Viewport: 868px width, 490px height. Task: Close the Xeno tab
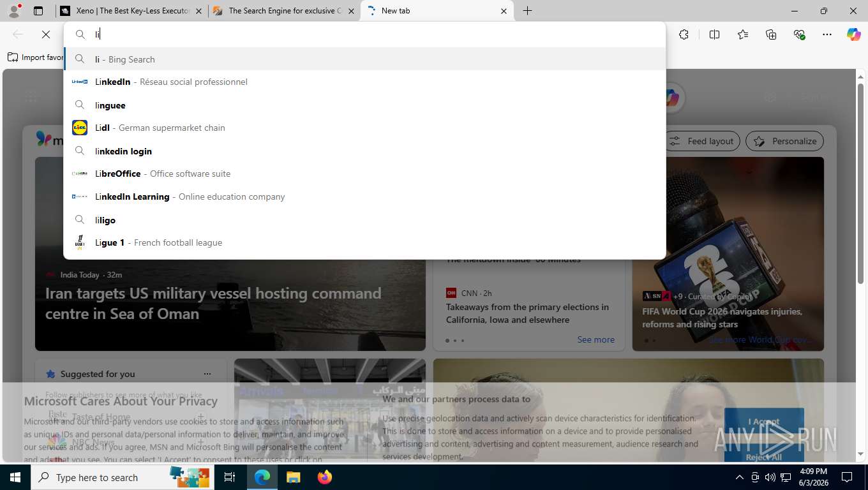(198, 11)
